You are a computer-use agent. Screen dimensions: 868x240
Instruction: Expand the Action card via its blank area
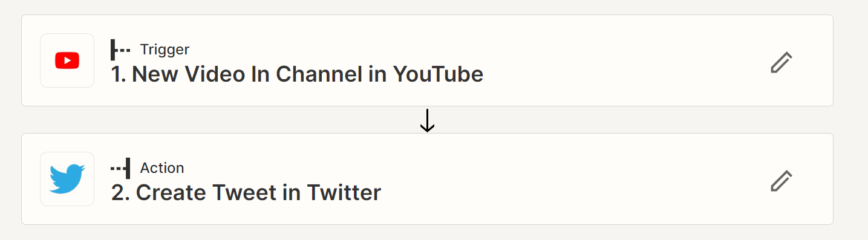(x=575, y=179)
